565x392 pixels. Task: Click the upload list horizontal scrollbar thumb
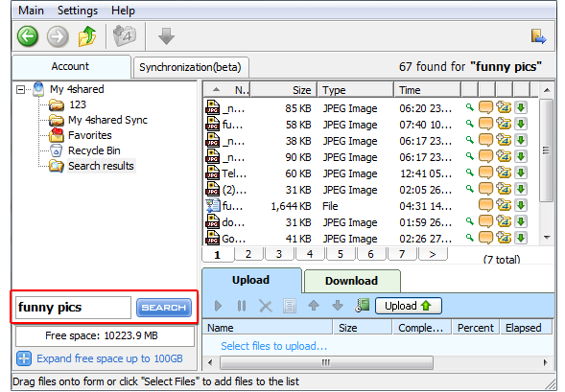point(326,362)
